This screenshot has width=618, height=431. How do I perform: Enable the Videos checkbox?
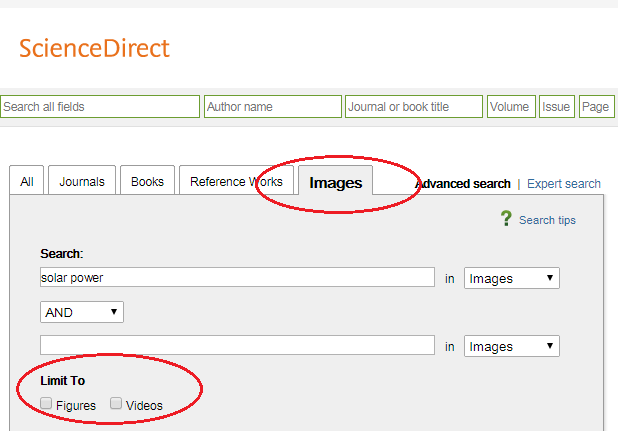coord(116,404)
